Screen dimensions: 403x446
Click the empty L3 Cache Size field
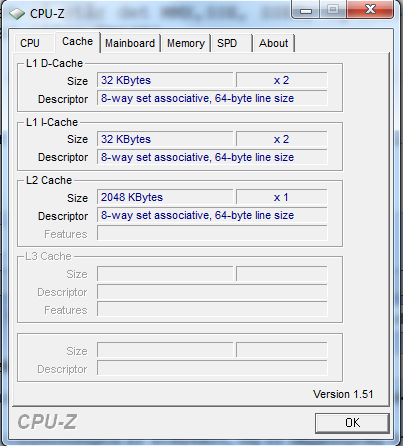pos(165,274)
